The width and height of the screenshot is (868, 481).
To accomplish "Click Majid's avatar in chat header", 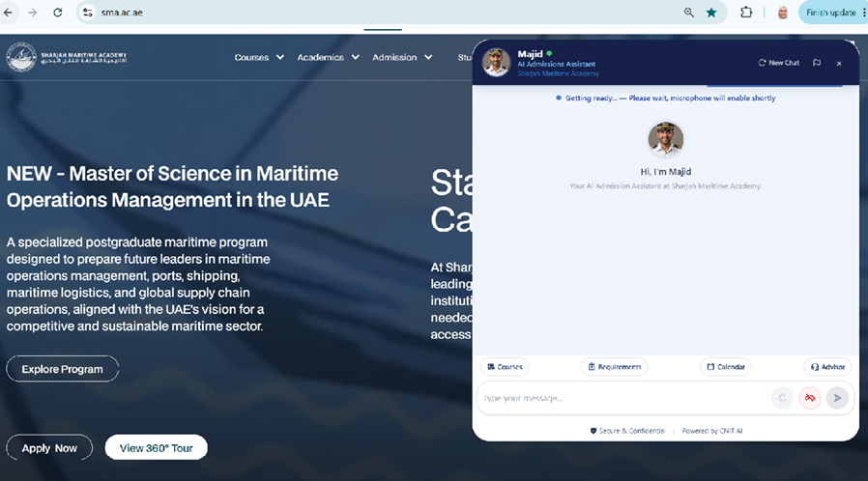I will pos(496,62).
